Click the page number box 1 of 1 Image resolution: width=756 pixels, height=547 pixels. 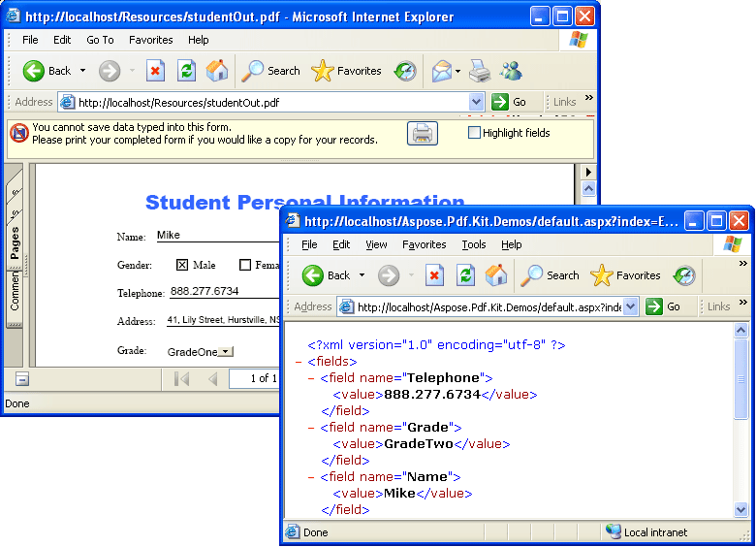click(x=254, y=378)
